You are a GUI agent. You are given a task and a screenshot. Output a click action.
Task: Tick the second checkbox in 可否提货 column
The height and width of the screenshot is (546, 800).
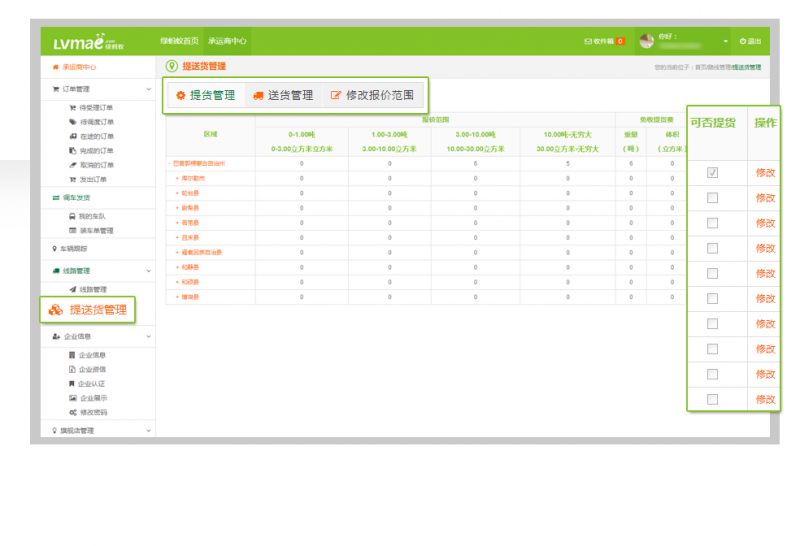pyautogui.click(x=712, y=197)
